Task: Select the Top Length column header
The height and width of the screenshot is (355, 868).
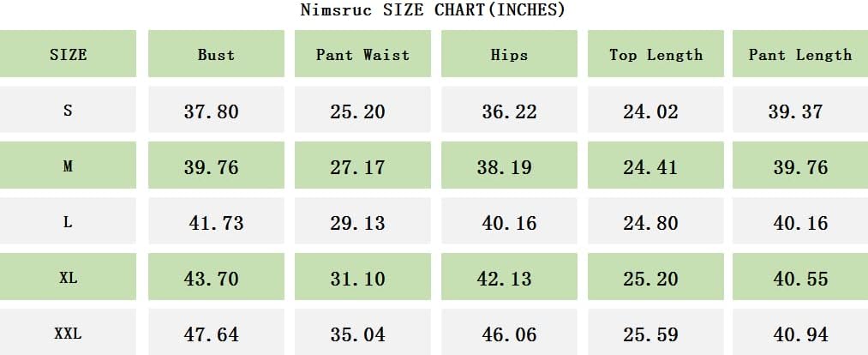Action: click(x=655, y=55)
